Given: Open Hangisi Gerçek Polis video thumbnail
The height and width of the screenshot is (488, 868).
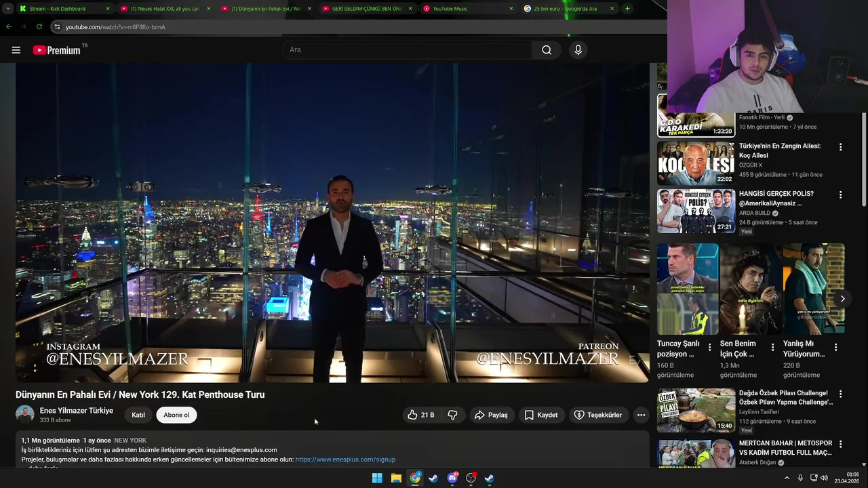Looking at the screenshot, I should (x=696, y=211).
